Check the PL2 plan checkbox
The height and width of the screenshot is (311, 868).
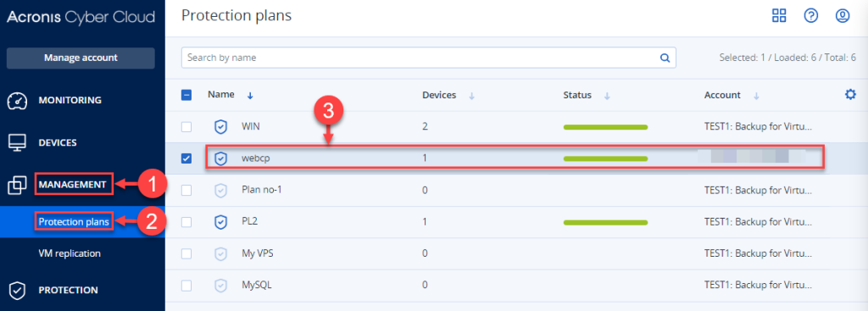pos(186,222)
